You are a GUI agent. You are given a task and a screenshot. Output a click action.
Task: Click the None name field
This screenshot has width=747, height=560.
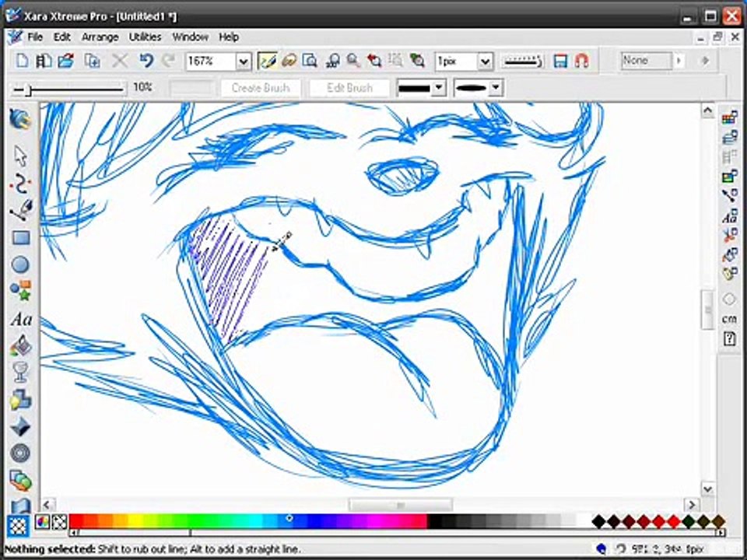(x=647, y=61)
